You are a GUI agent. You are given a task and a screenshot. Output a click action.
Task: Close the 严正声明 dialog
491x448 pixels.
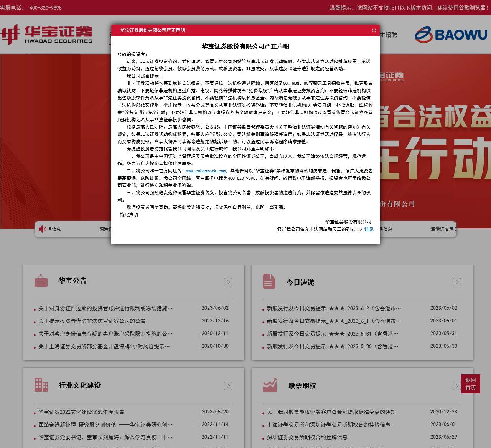(374, 30)
